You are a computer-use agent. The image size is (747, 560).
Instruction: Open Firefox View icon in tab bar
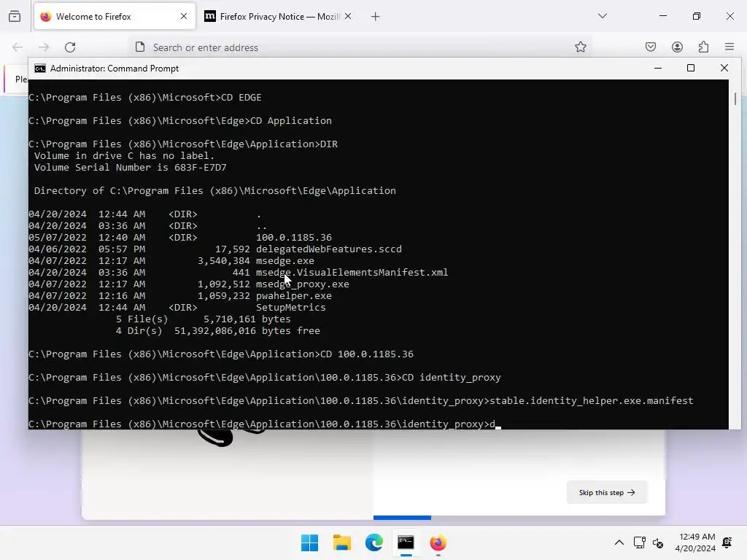(15, 16)
